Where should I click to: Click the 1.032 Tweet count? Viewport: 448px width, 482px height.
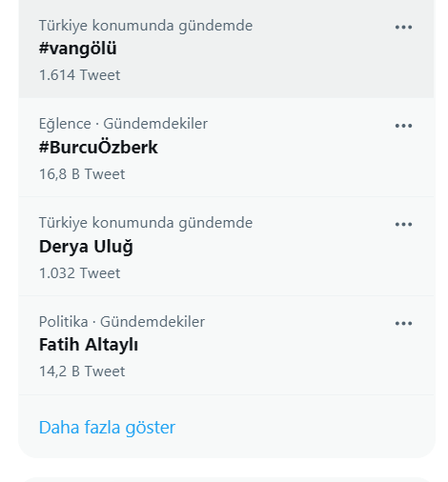pos(79,273)
